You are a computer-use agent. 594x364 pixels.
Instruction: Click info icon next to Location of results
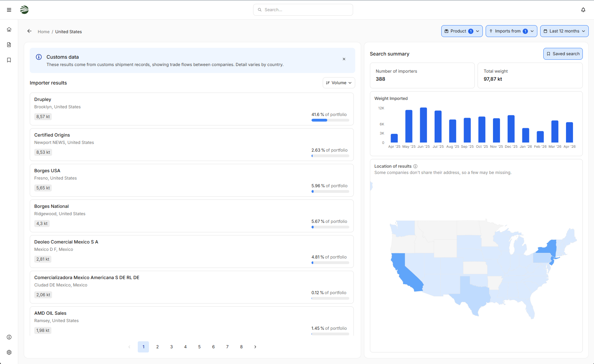(415, 166)
